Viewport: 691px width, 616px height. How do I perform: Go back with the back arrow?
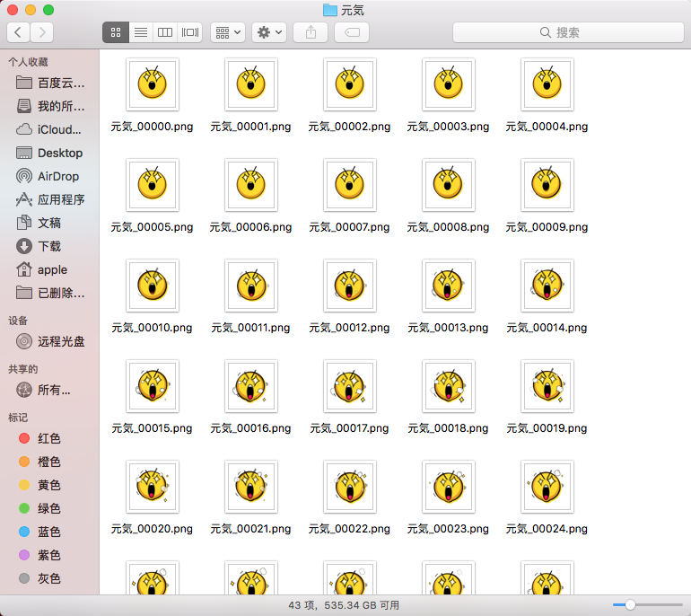[18, 32]
